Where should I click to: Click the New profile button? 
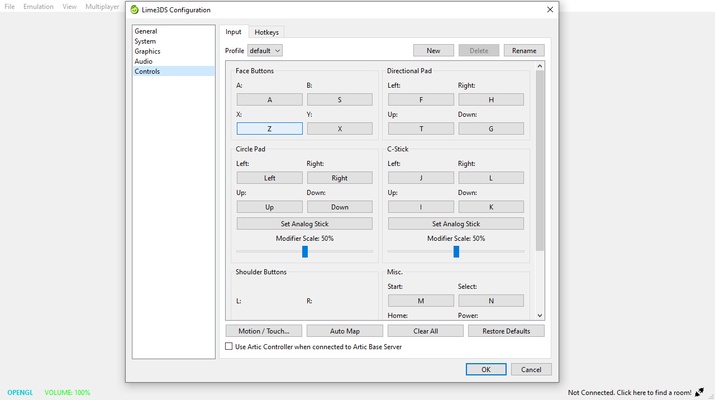433,51
